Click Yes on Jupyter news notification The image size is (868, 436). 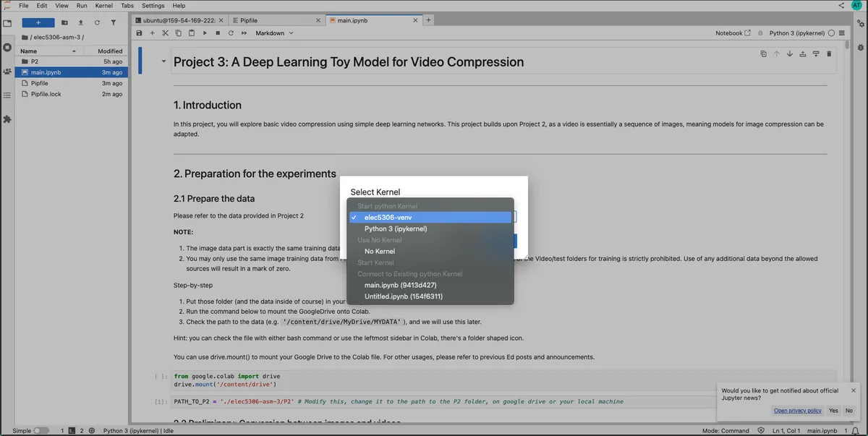tap(833, 411)
